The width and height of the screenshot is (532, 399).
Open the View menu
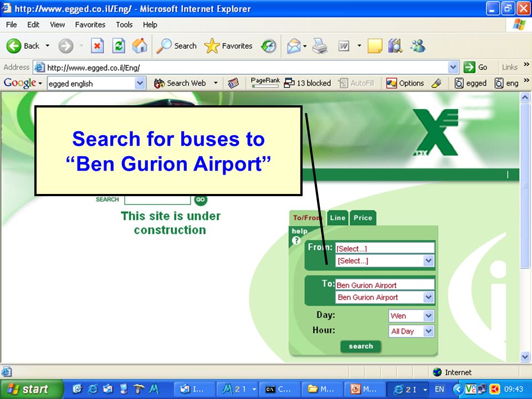click(57, 25)
